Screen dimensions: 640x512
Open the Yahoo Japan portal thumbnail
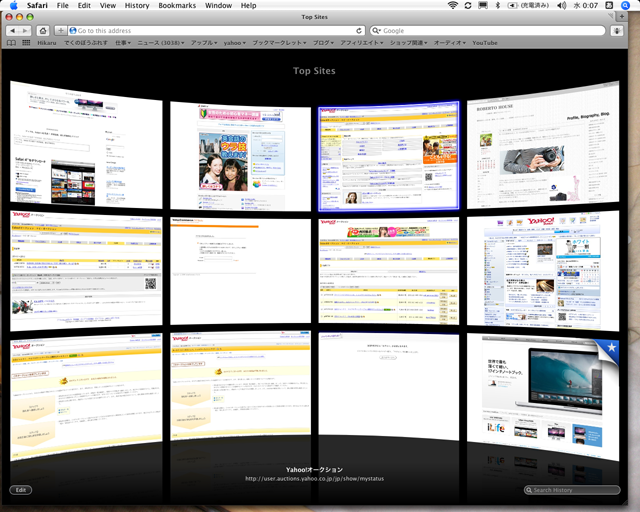[x=543, y=271]
